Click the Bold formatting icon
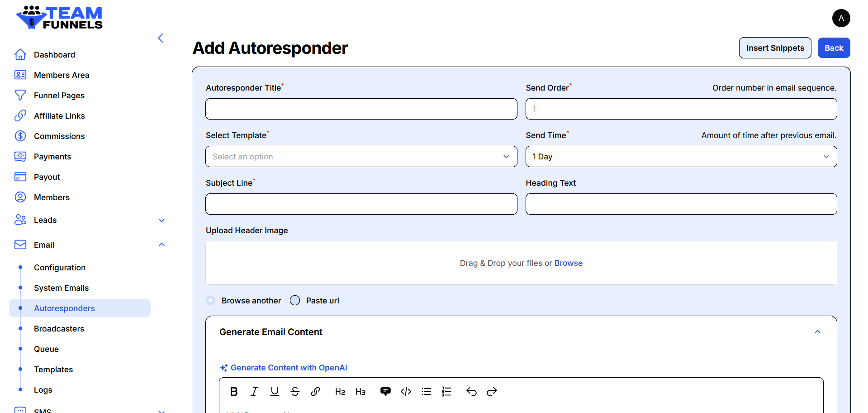Screen dimensions: 868x413 point(234,392)
